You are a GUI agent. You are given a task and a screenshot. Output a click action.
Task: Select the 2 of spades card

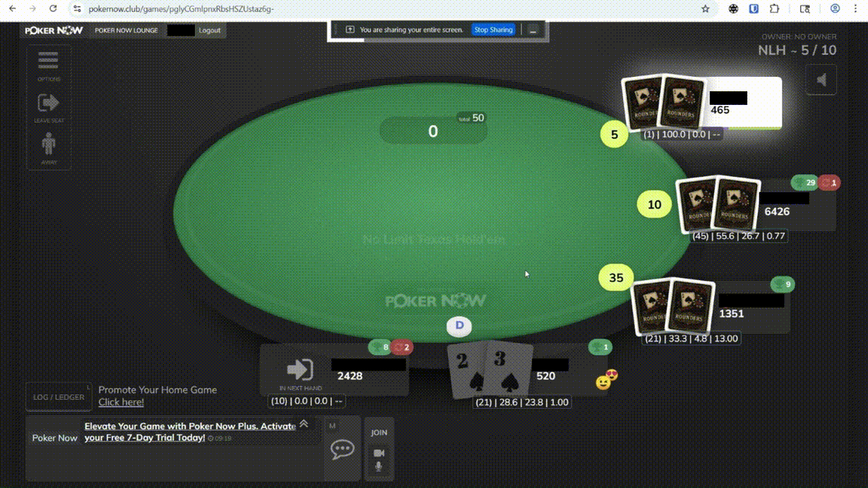[x=466, y=370]
